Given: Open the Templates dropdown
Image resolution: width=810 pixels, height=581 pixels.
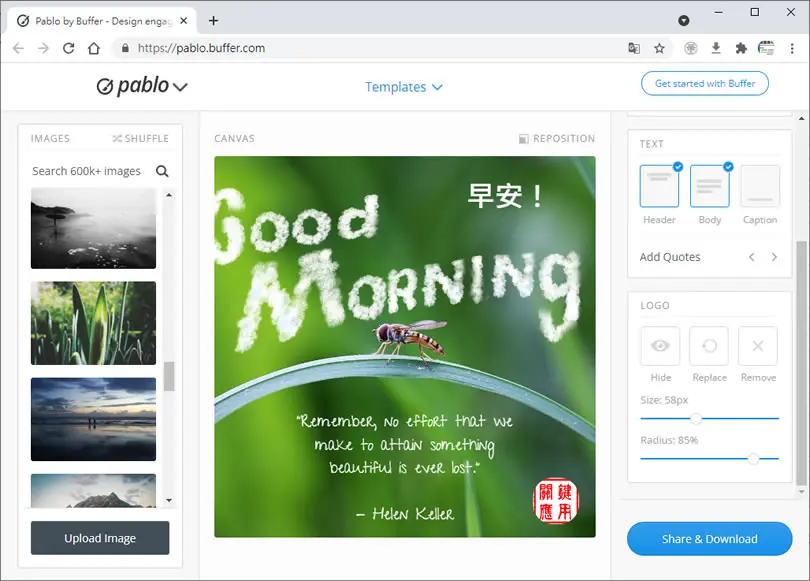Looking at the screenshot, I should click(x=403, y=87).
